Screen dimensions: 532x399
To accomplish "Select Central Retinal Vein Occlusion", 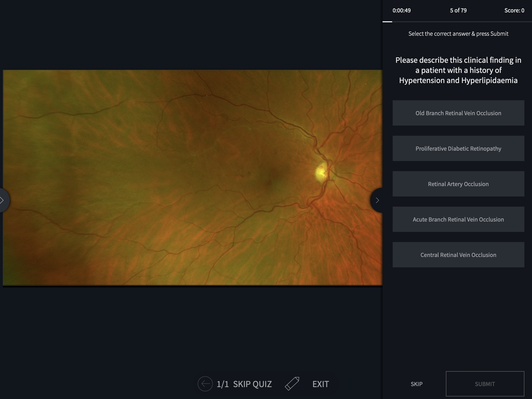I will 458,255.
